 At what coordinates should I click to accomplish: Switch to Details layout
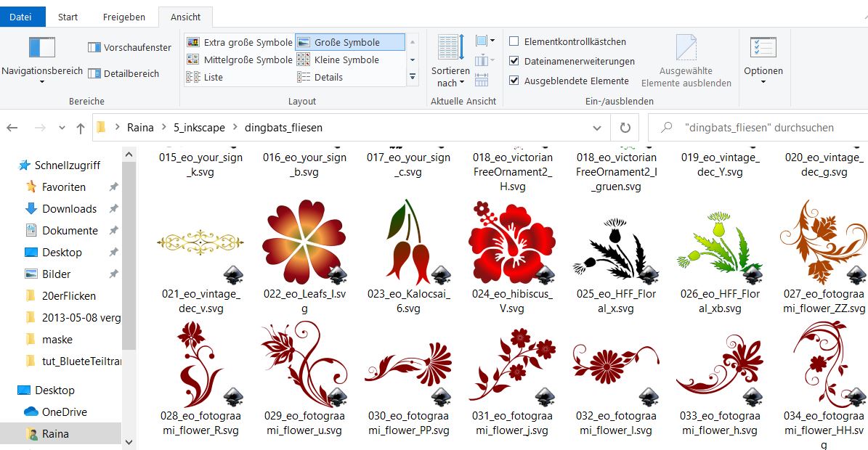(320, 78)
